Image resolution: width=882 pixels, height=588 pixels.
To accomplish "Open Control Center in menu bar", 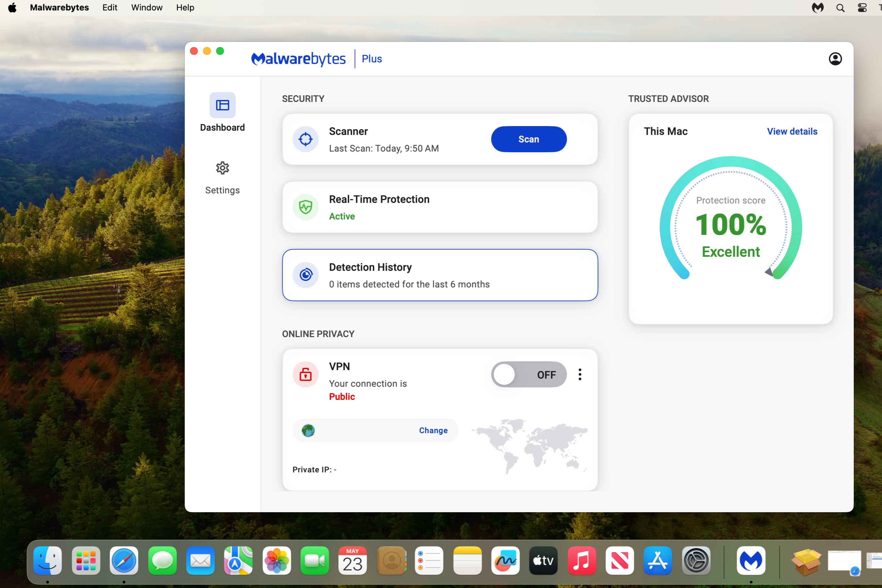I will (862, 8).
